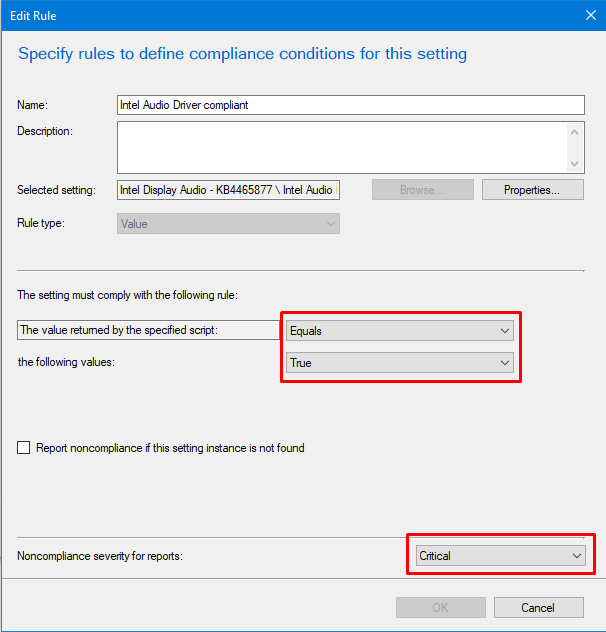606x632 pixels.
Task: Click the Rule type label
Action: tap(41, 224)
